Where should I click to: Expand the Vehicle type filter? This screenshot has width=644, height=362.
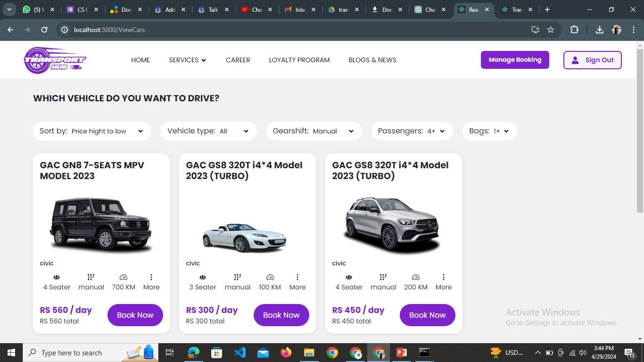(208, 131)
